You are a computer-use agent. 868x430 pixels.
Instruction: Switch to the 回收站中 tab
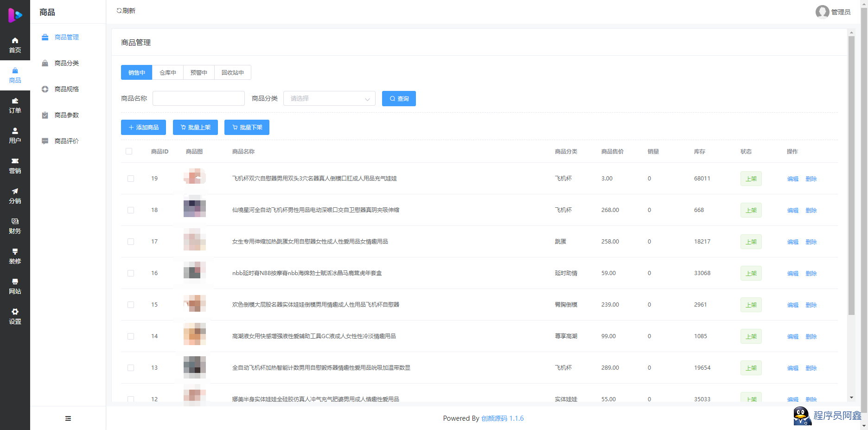click(x=232, y=72)
